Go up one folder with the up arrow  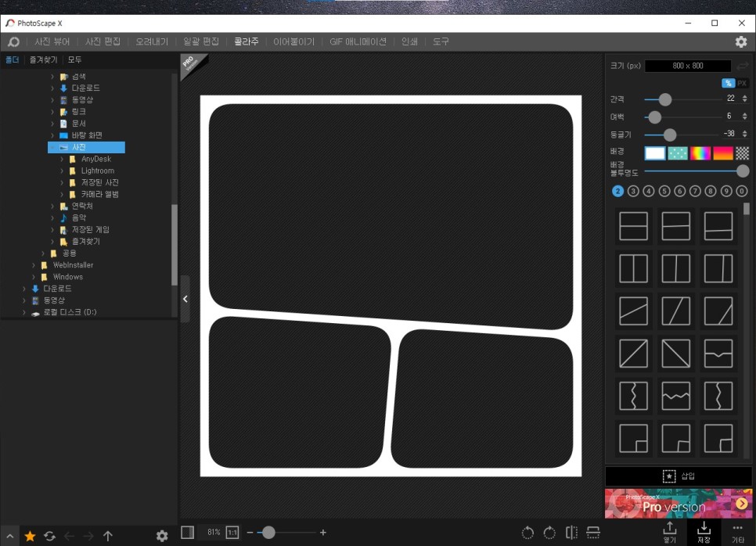pyautogui.click(x=108, y=536)
